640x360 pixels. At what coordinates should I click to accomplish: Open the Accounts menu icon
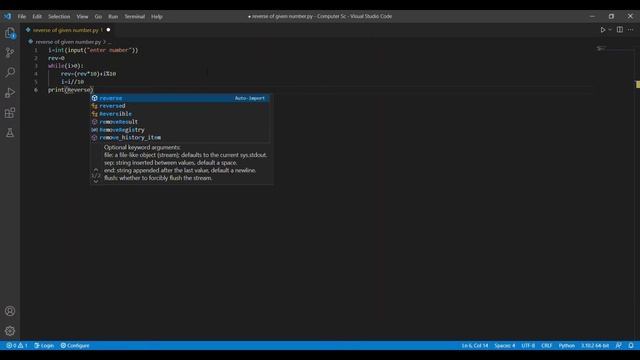[10, 311]
